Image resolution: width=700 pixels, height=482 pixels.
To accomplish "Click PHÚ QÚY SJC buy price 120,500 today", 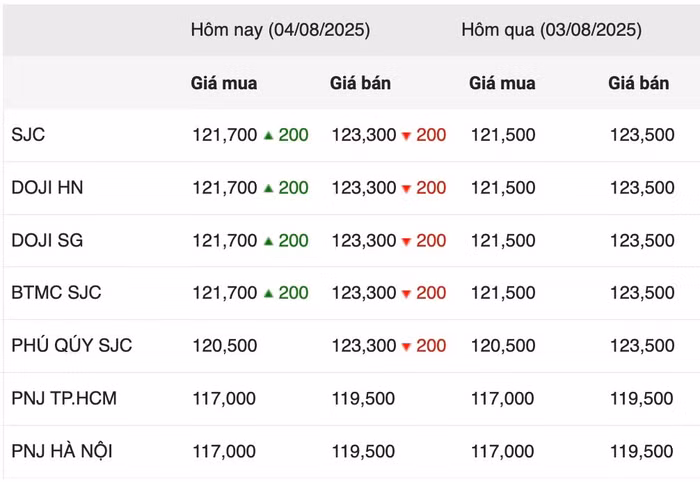I will coord(225,346).
